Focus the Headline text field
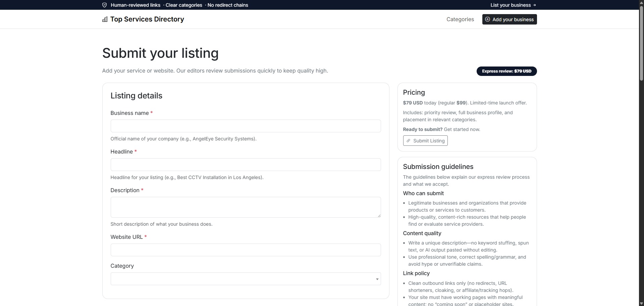The image size is (644, 306). pyautogui.click(x=246, y=165)
